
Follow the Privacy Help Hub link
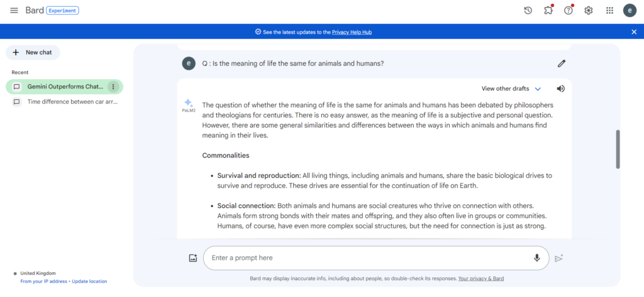point(352,32)
